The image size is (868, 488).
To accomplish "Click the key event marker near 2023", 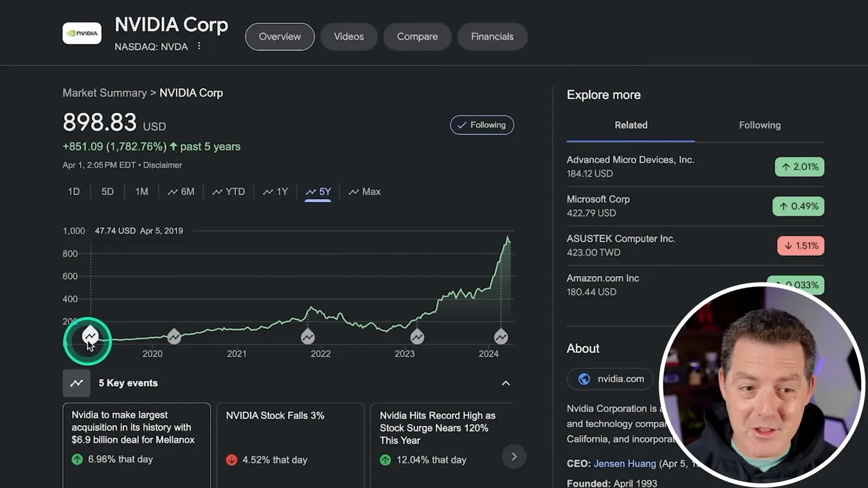I will pos(417,337).
